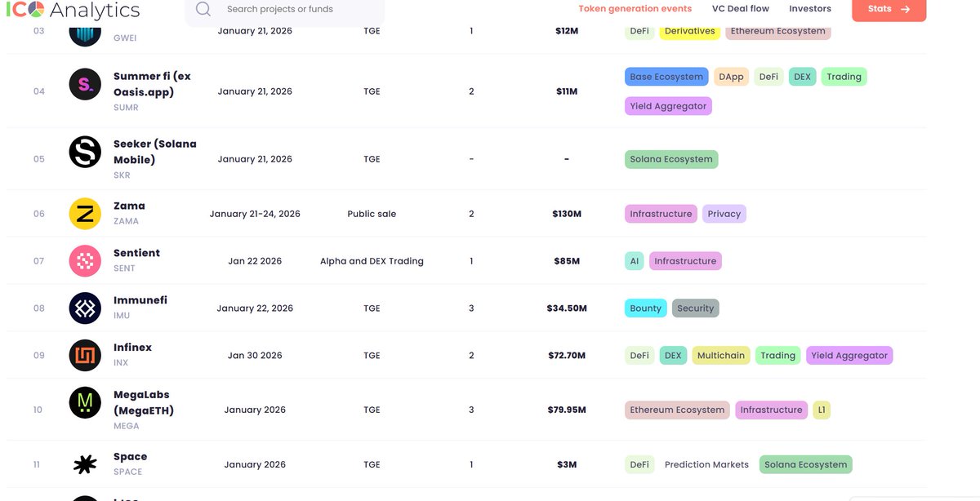Open the Infinex orange logo
Screen dimensions: 980x501
pos(85,356)
